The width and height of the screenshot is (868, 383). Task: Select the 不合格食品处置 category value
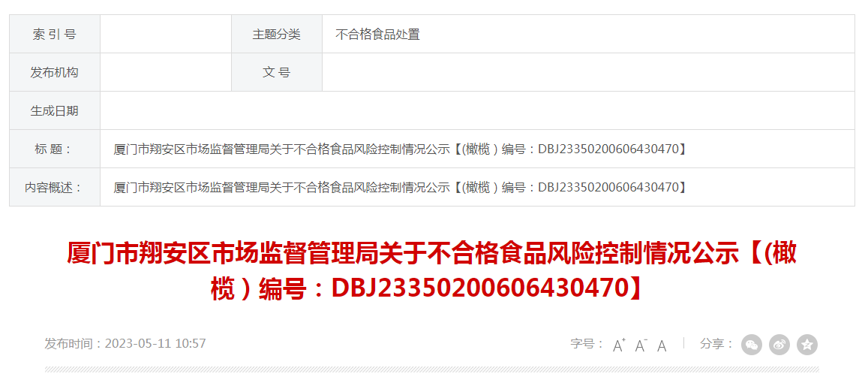click(x=377, y=35)
